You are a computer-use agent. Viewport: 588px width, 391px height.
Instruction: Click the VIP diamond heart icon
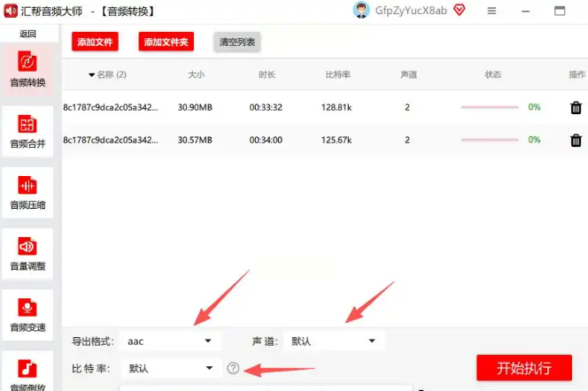pyautogui.click(x=459, y=10)
